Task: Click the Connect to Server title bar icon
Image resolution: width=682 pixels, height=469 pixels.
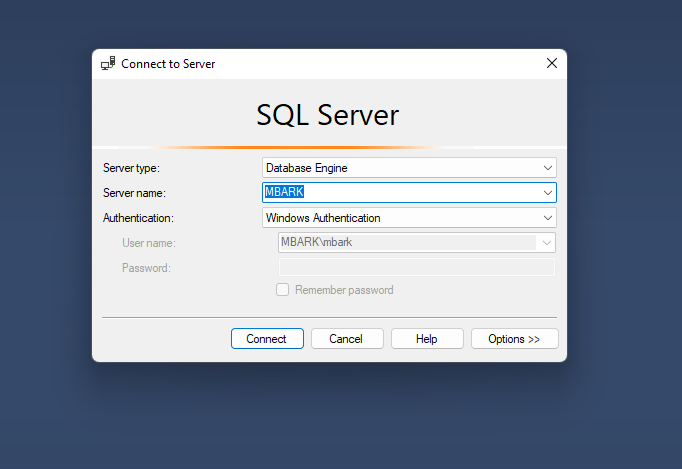Action: coord(108,64)
